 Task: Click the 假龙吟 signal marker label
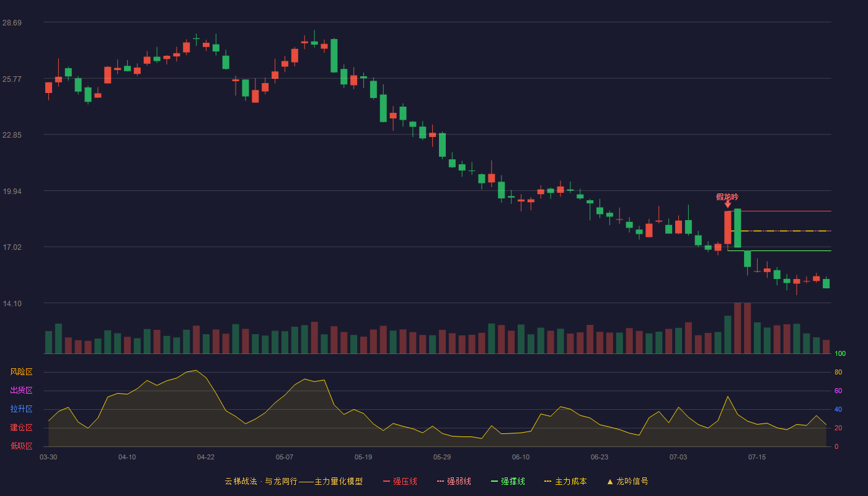(x=727, y=197)
